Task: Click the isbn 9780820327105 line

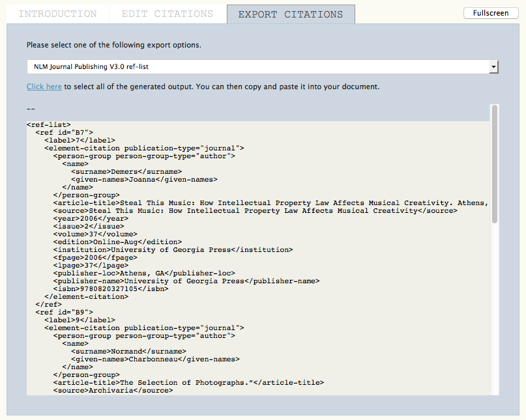Action: pos(111,288)
